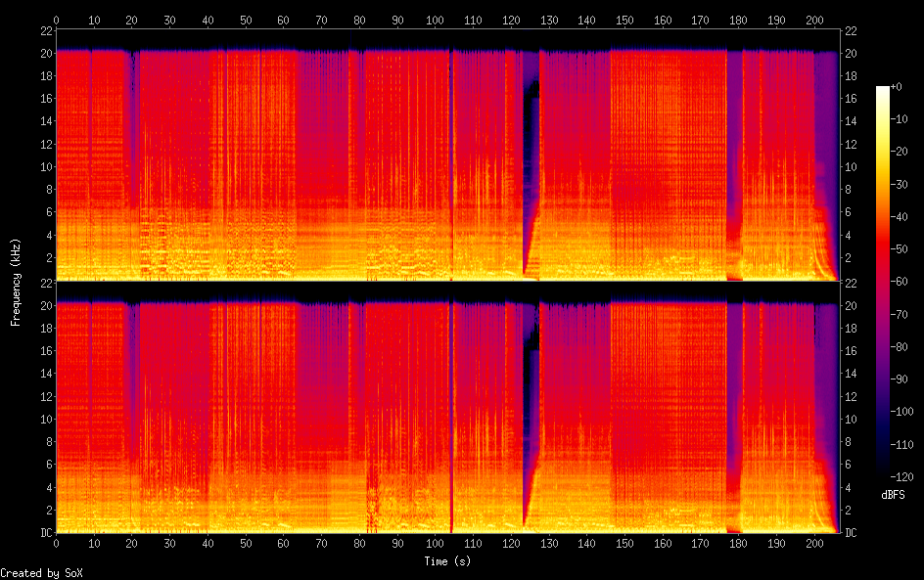Click the "Frequency (kHz)" axis title
The height and width of the screenshot is (580, 924).
pyautogui.click(x=16, y=282)
